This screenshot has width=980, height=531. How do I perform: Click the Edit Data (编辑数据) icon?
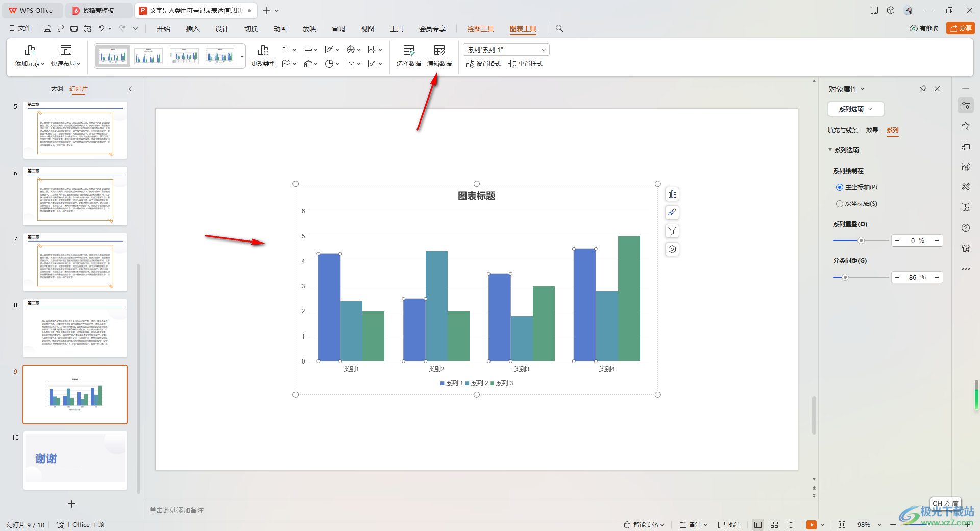coord(439,51)
